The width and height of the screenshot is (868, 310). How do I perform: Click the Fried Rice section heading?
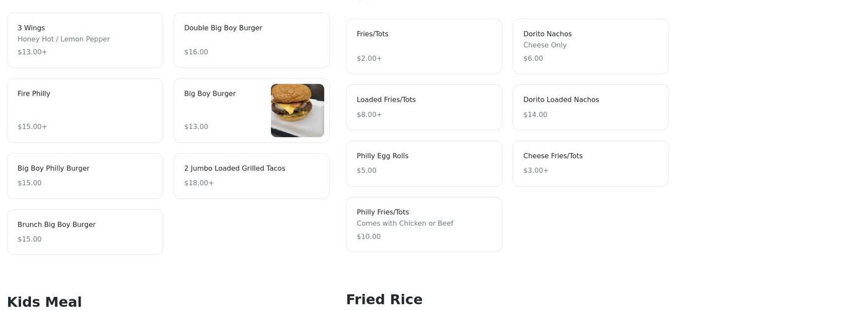(384, 299)
